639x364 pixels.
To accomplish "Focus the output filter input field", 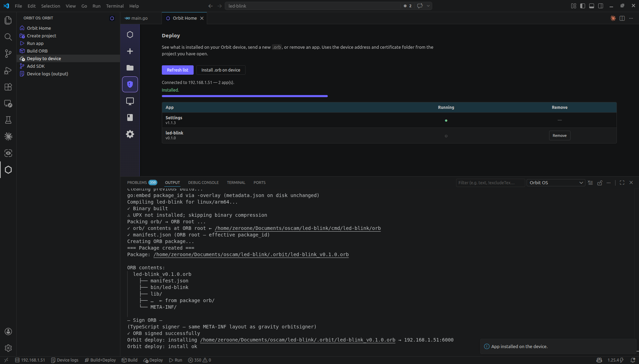I will tap(490, 183).
